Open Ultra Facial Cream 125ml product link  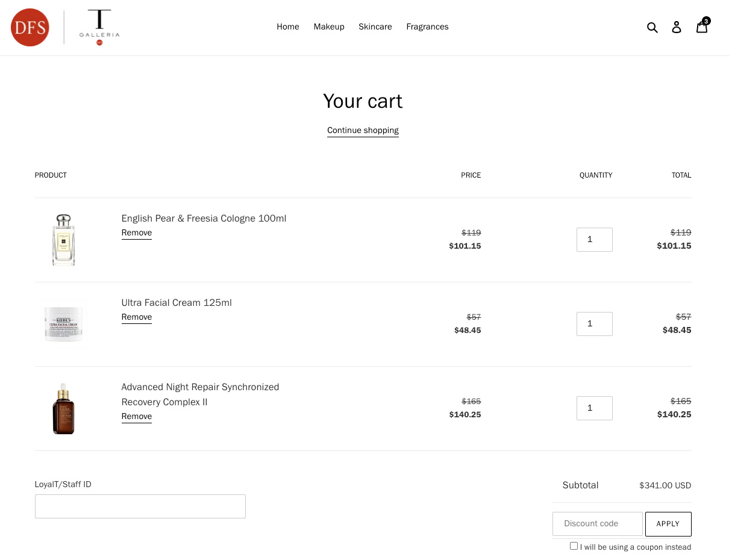(177, 303)
